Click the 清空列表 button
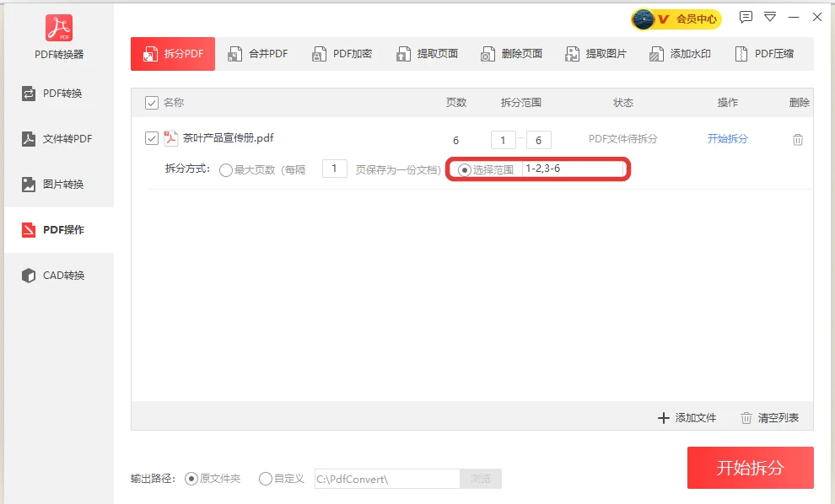 pos(770,418)
